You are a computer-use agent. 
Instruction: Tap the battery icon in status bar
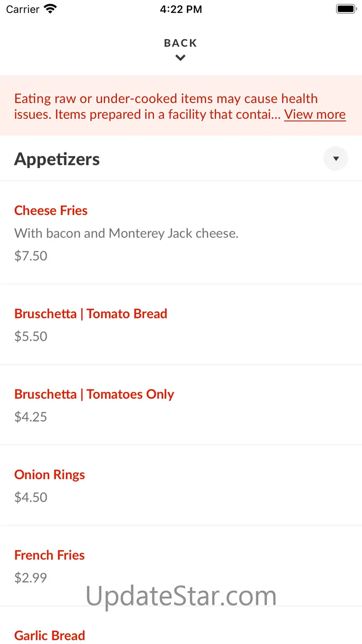pyautogui.click(x=346, y=9)
